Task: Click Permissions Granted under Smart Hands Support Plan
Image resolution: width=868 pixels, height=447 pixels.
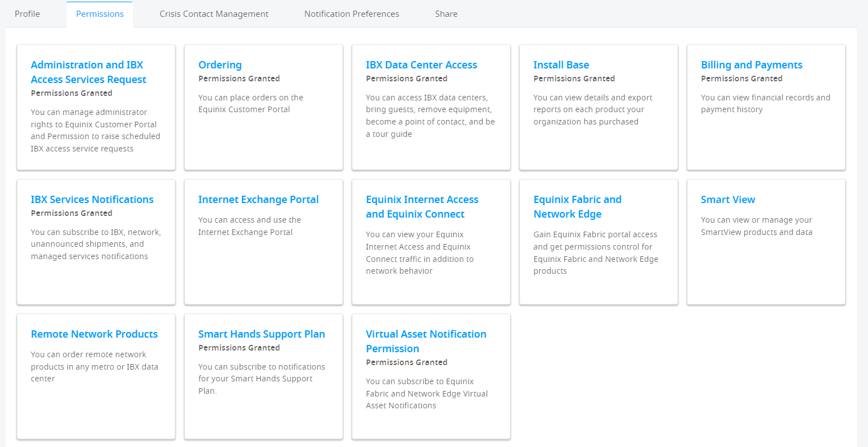Action: point(239,348)
